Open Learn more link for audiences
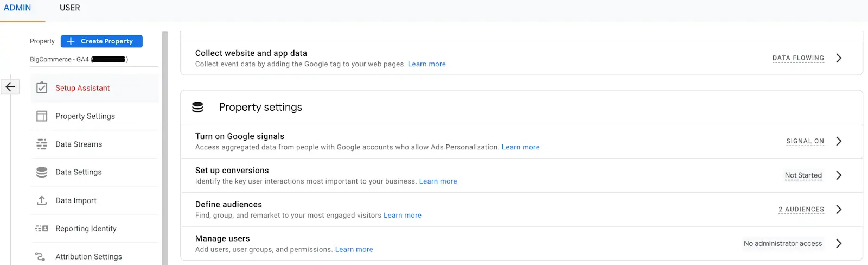868x265 pixels. [x=403, y=216]
